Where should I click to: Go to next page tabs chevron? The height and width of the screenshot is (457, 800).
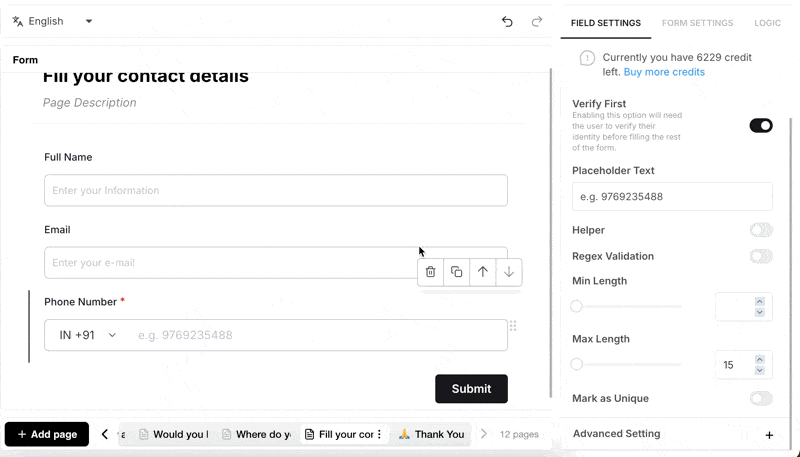(x=484, y=435)
